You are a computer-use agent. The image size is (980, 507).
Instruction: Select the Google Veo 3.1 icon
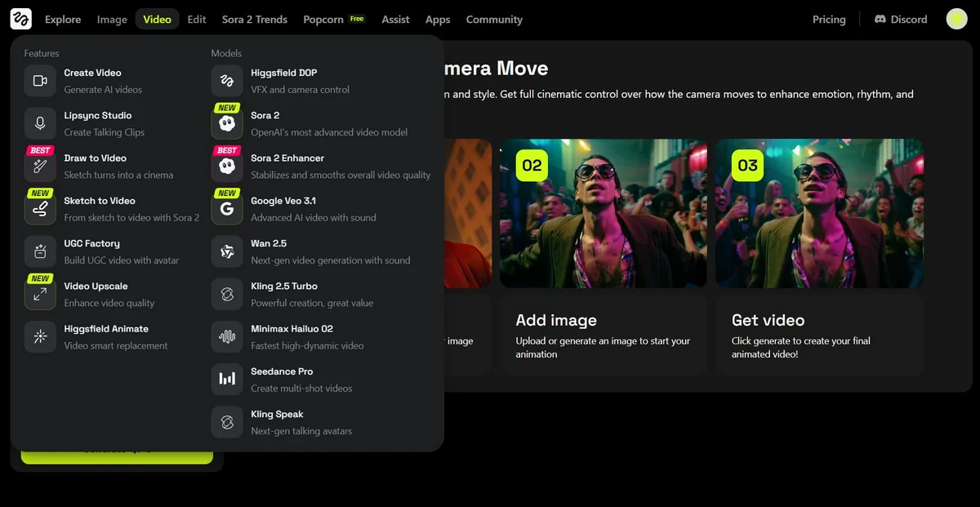point(227,209)
